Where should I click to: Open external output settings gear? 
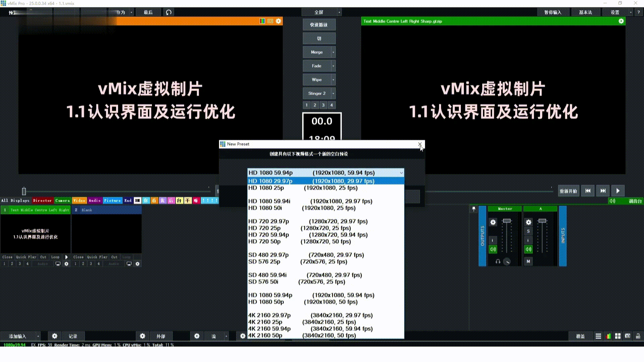143,336
